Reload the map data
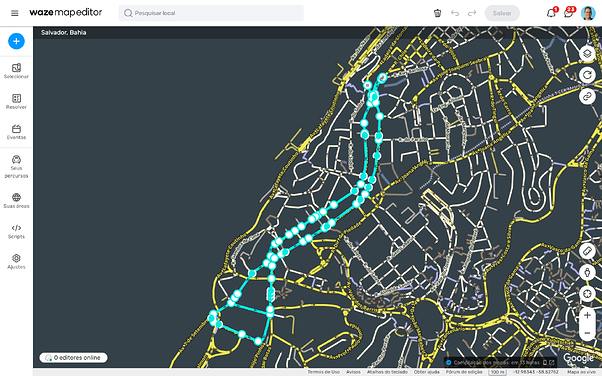 (587, 75)
